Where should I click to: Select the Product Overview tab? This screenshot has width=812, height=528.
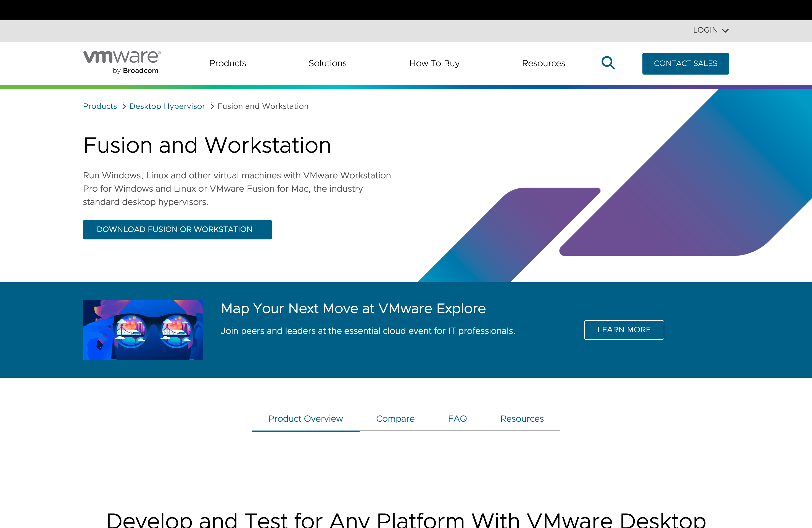point(305,419)
